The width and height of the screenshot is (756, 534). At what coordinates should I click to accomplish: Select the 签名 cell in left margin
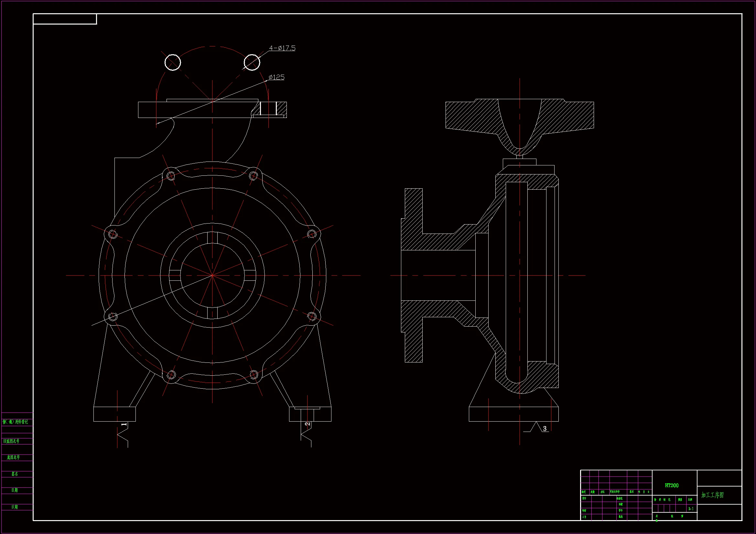[x=15, y=474]
